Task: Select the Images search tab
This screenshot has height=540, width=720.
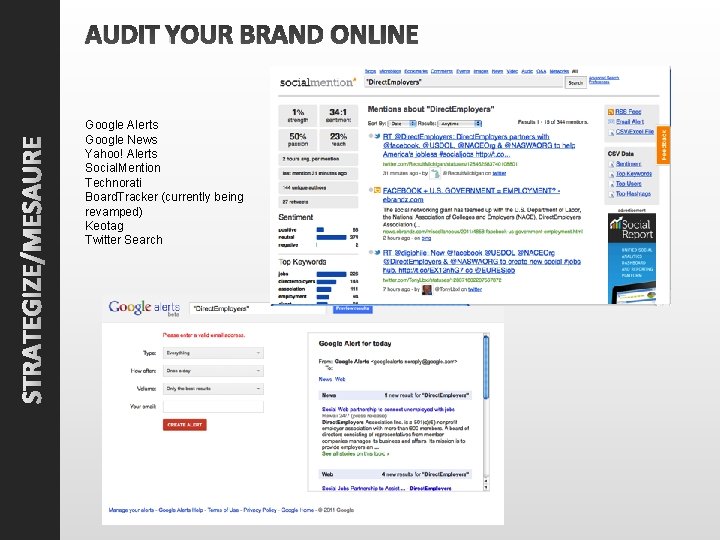Action: coord(481,71)
